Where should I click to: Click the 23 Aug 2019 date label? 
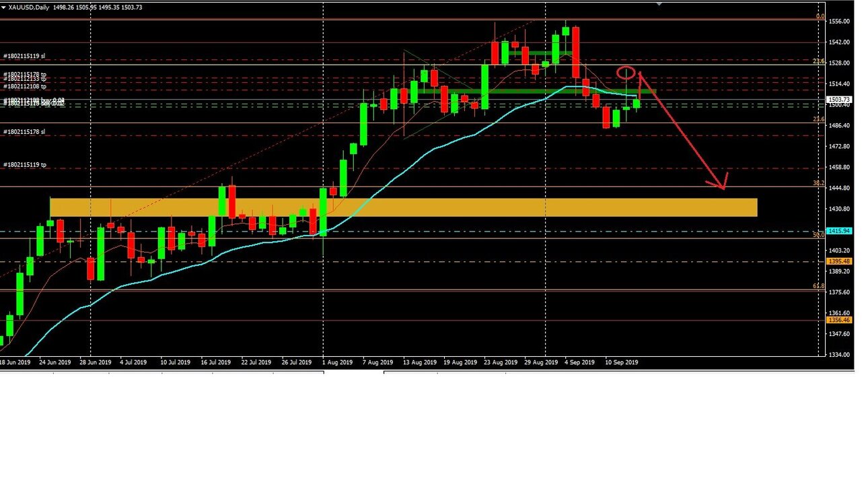(x=499, y=362)
